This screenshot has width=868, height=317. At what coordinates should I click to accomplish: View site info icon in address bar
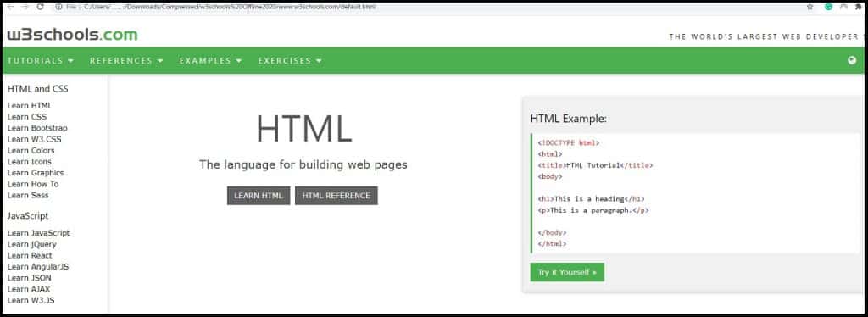coord(58,7)
